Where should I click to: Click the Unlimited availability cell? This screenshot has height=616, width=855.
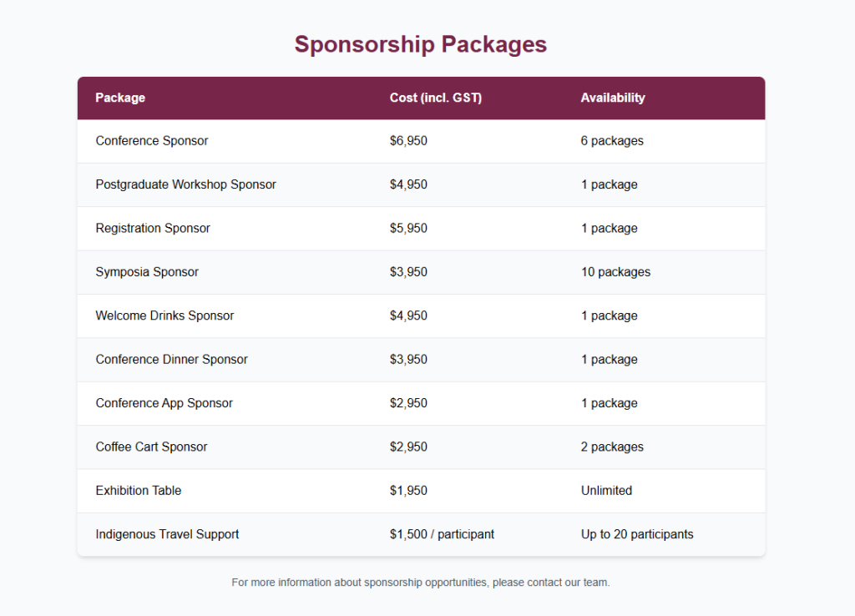606,491
